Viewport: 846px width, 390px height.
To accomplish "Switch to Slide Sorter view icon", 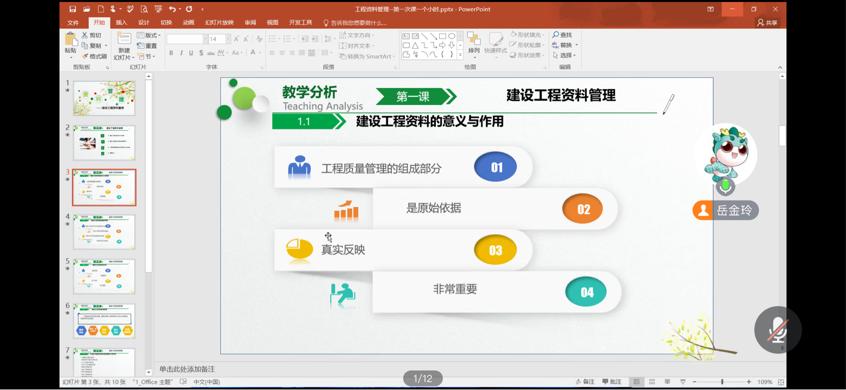I will click(653, 382).
